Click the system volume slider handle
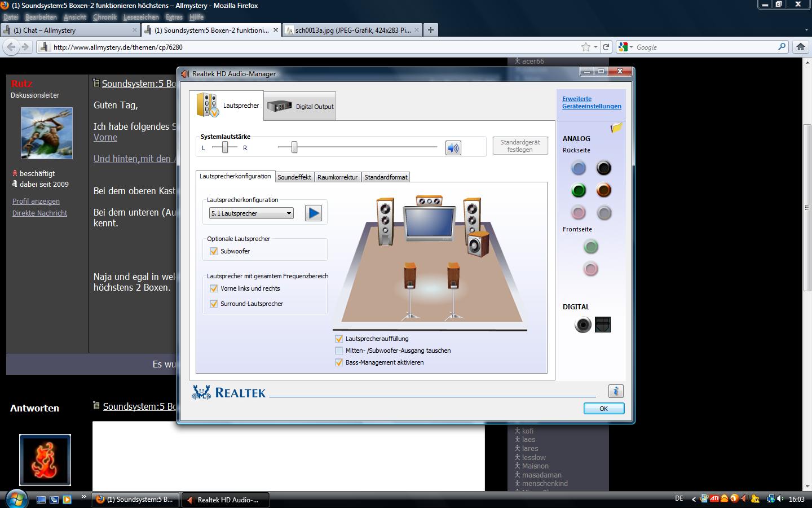 tap(294, 147)
